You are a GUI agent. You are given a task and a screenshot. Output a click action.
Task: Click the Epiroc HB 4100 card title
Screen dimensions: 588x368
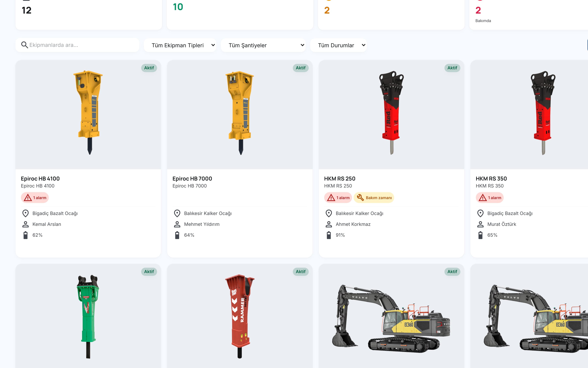coord(40,179)
